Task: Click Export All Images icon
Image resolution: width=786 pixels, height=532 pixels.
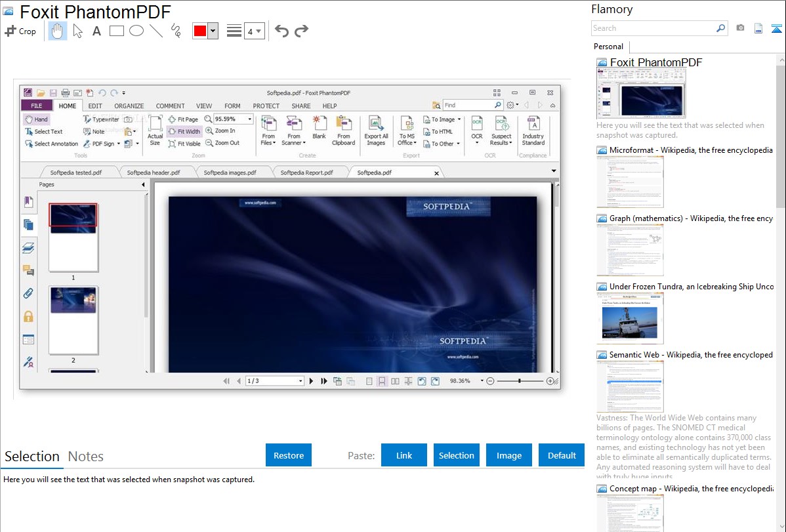Action: click(376, 131)
